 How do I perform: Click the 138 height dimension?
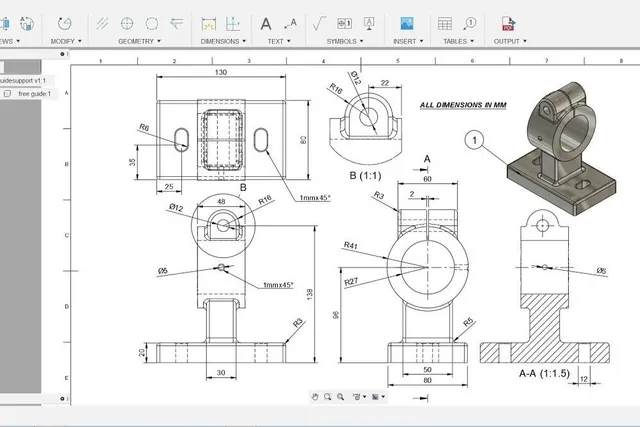pyautogui.click(x=309, y=294)
